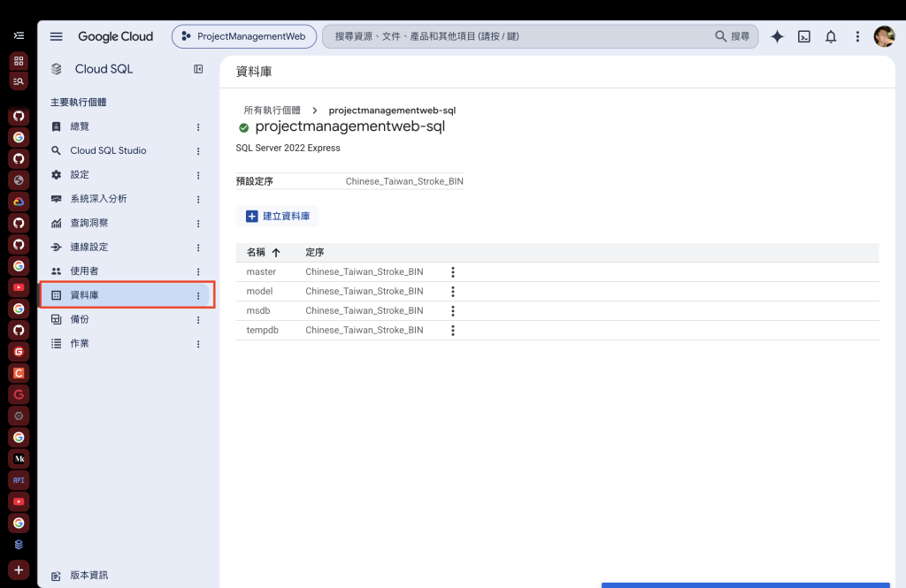The image size is (906, 588).
Task: Select the tempdb database name
Action: [262, 331]
